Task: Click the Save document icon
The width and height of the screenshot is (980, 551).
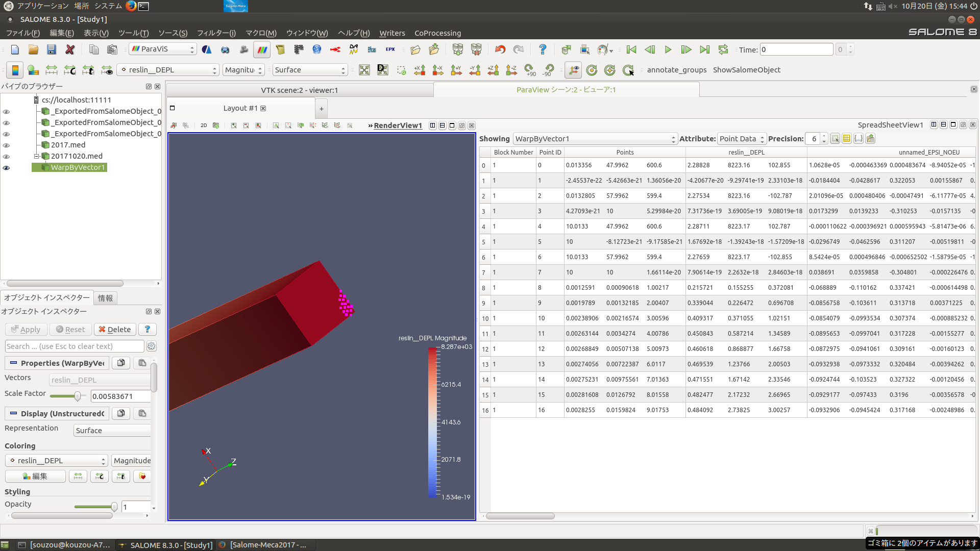Action: pos(52,49)
